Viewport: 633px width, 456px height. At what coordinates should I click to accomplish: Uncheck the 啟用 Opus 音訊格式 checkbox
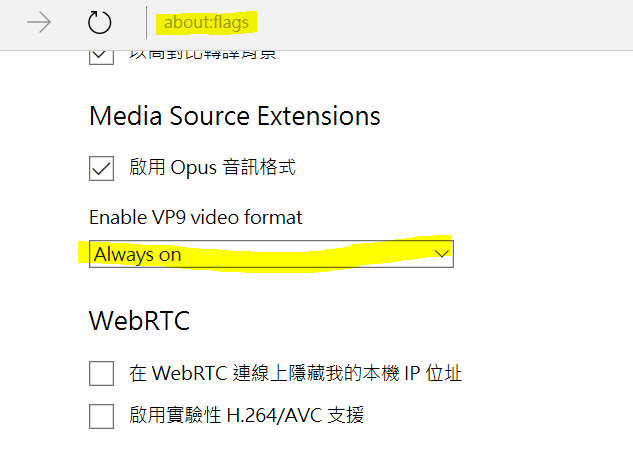(101, 168)
